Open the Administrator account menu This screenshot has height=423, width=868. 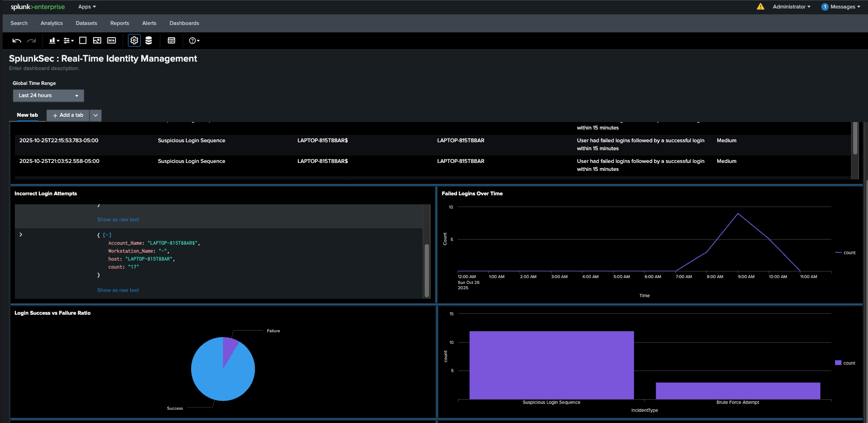coord(792,7)
